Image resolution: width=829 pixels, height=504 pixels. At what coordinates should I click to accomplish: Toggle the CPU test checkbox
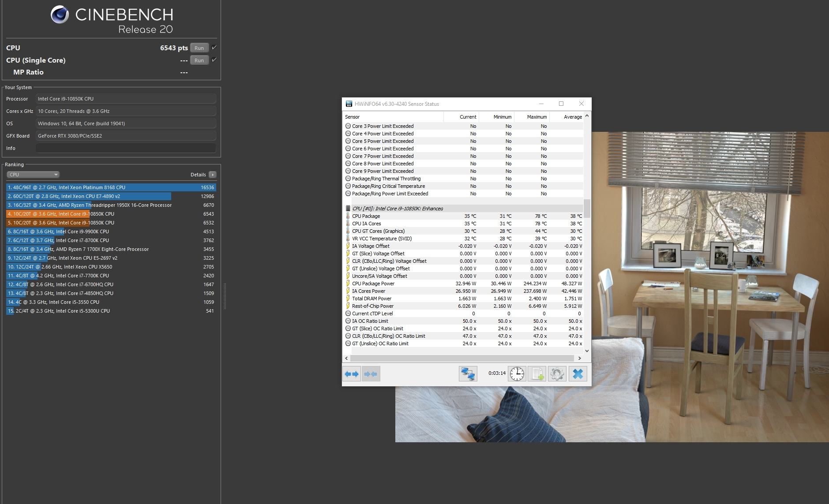click(x=214, y=47)
